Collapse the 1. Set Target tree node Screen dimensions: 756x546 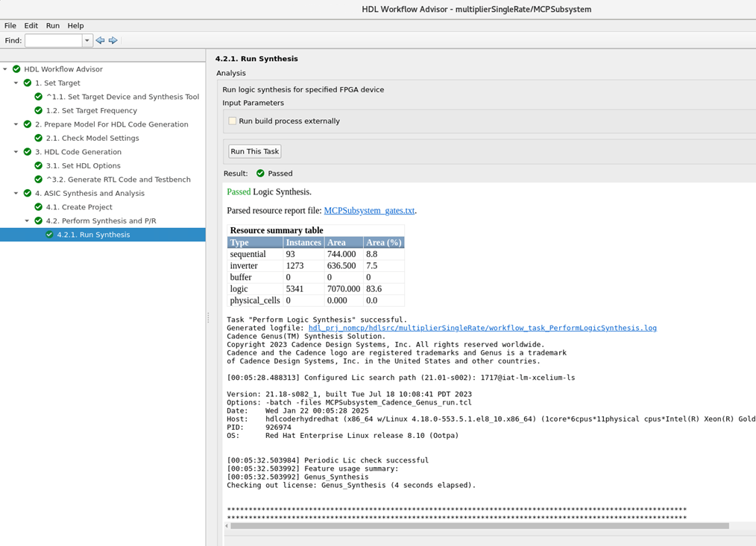click(16, 83)
